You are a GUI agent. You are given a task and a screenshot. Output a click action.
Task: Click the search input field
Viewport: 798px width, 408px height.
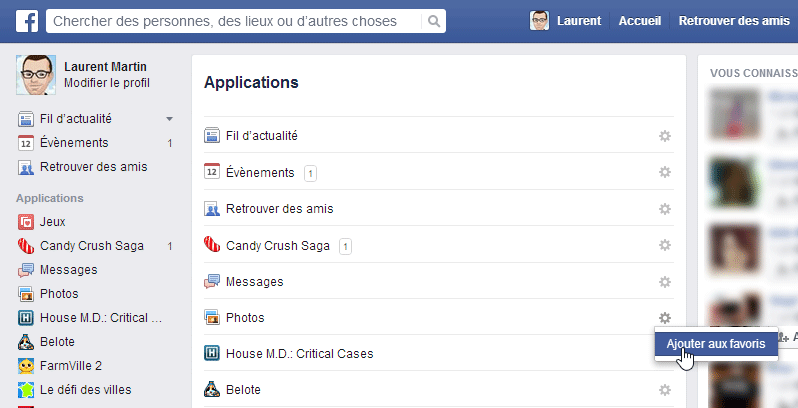coord(234,21)
